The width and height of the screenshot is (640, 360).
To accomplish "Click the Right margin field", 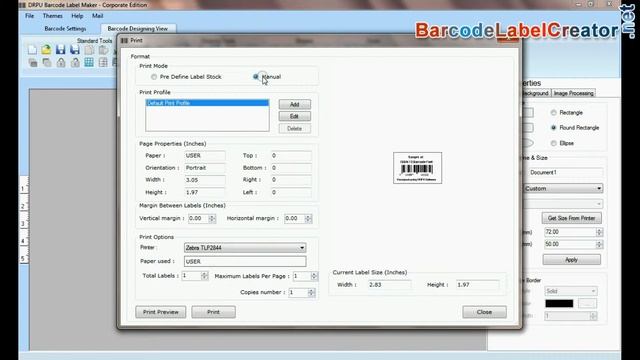I will coord(291,180).
